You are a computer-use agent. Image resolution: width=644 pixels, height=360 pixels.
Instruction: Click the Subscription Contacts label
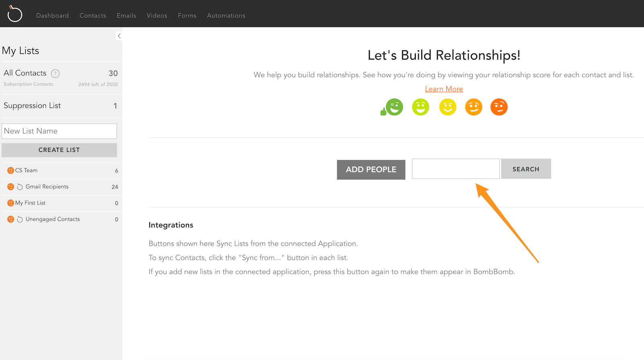[x=29, y=84]
